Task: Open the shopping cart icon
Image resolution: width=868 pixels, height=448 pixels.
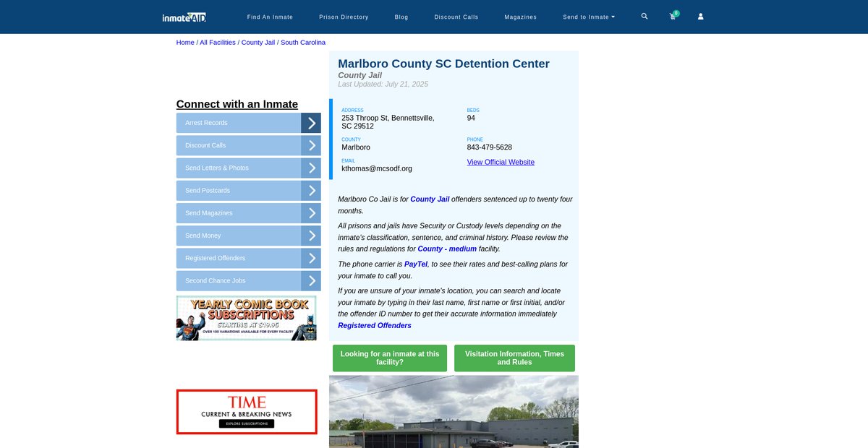Action: (673, 16)
